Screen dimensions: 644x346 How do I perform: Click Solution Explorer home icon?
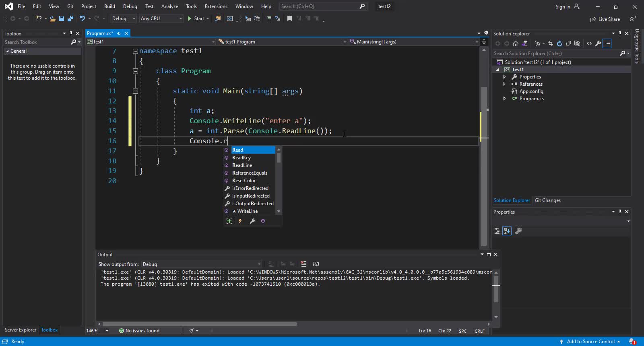[x=515, y=43]
